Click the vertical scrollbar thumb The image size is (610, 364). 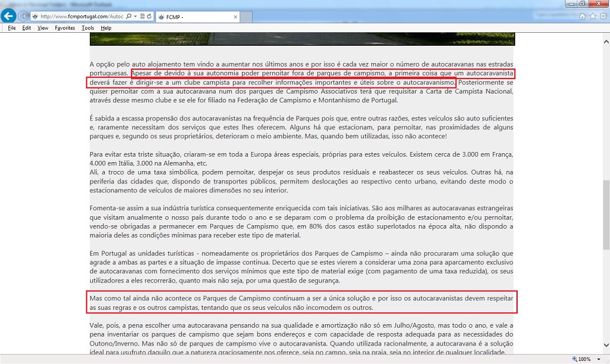coord(606,214)
